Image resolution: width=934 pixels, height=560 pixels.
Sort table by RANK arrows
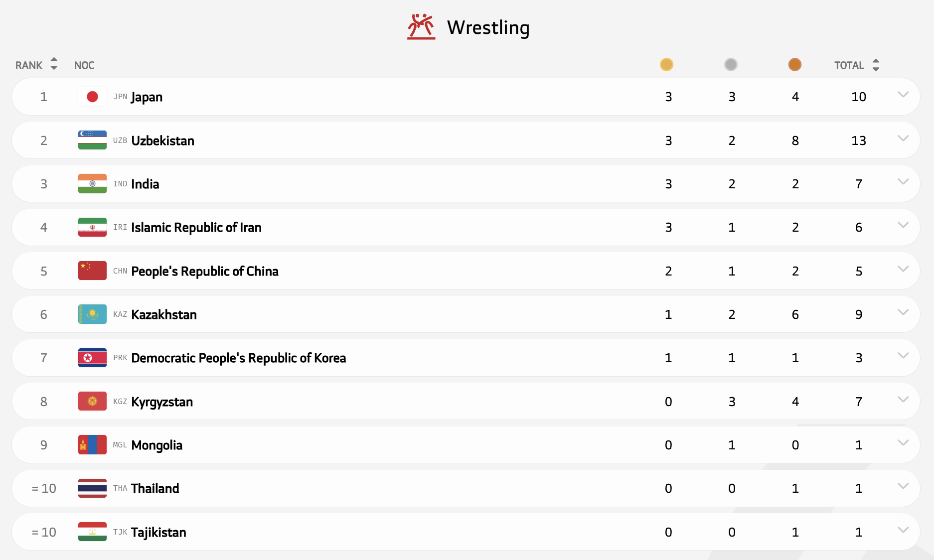click(54, 64)
